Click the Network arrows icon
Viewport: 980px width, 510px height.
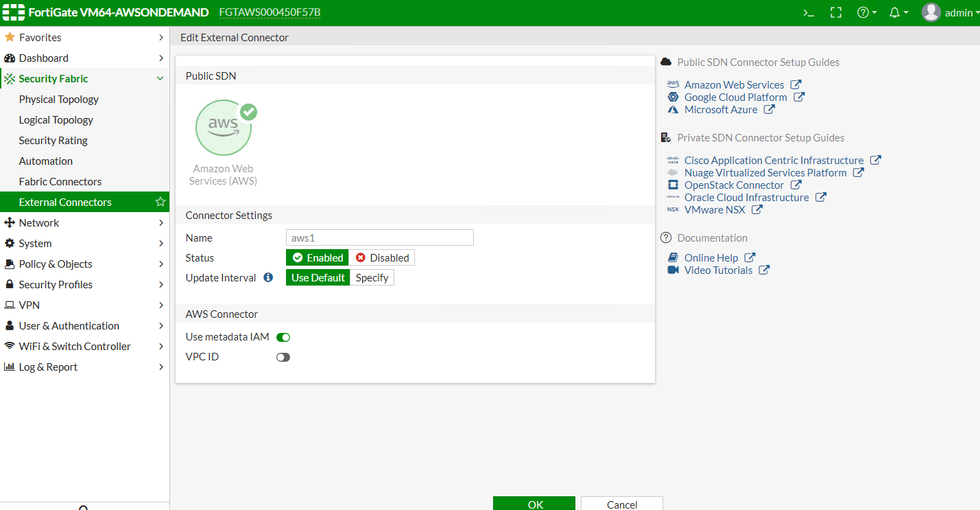tap(10, 222)
